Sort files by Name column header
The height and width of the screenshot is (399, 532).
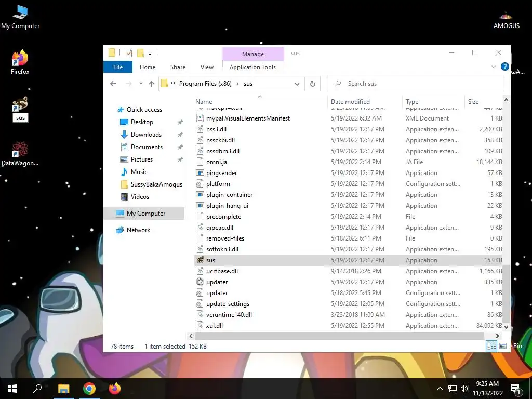[204, 101]
